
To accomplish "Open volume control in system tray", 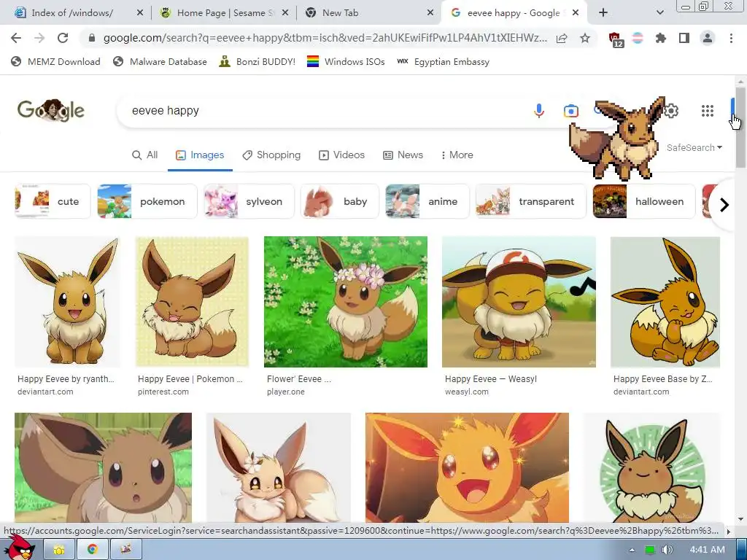I will (667, 550).
